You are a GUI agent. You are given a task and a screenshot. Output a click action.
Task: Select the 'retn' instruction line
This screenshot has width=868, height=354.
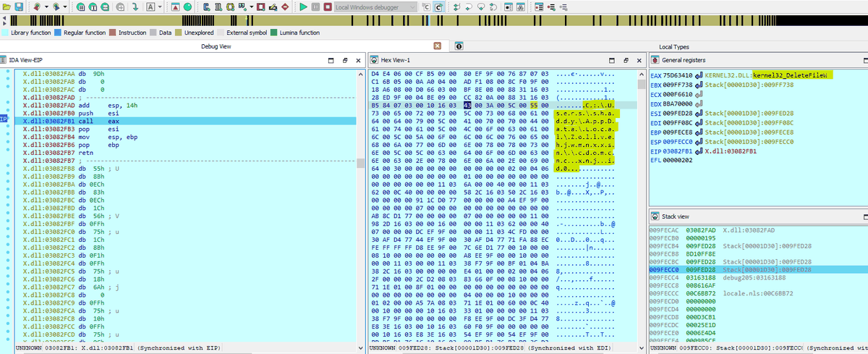[x=187, y=153]
